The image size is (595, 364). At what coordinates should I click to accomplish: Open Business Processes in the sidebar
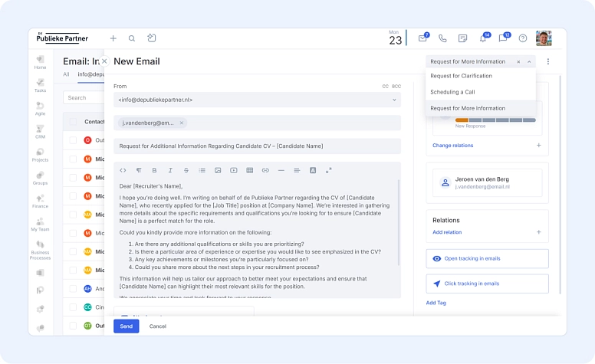tap(40, 251)
